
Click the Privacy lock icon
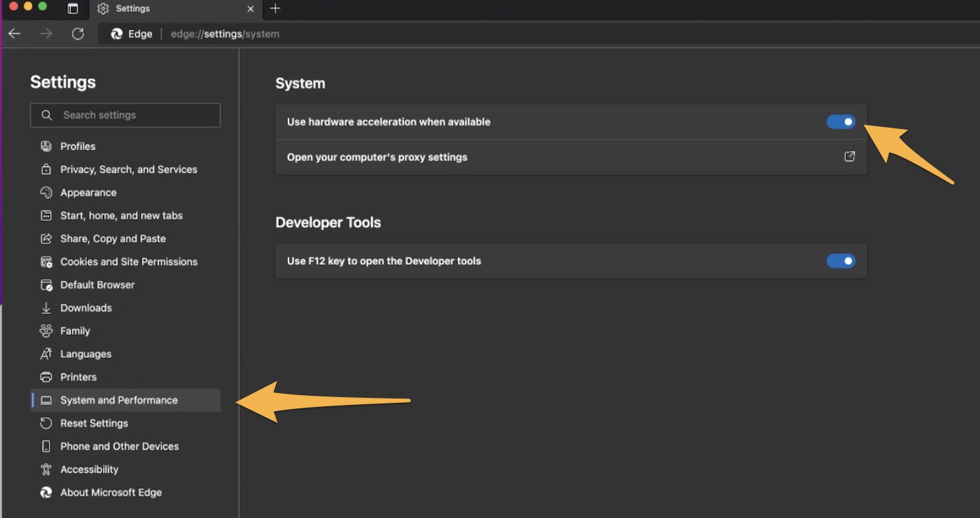tap(47, 169)
